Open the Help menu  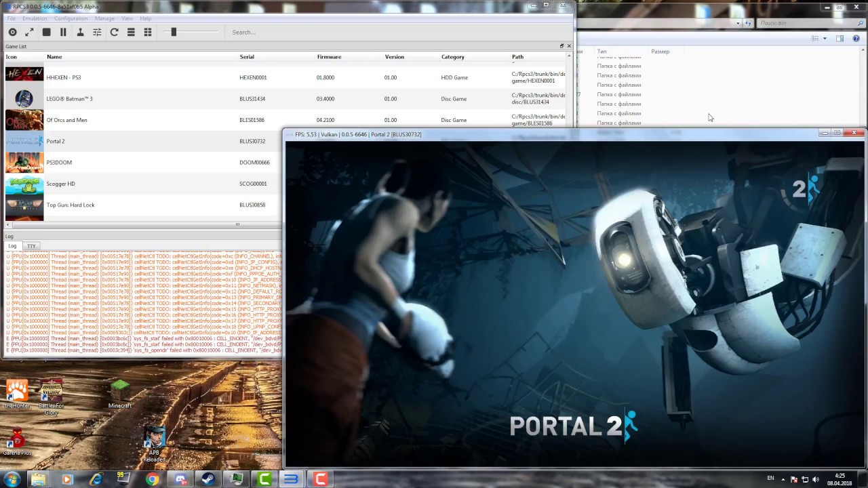point(145,18)
